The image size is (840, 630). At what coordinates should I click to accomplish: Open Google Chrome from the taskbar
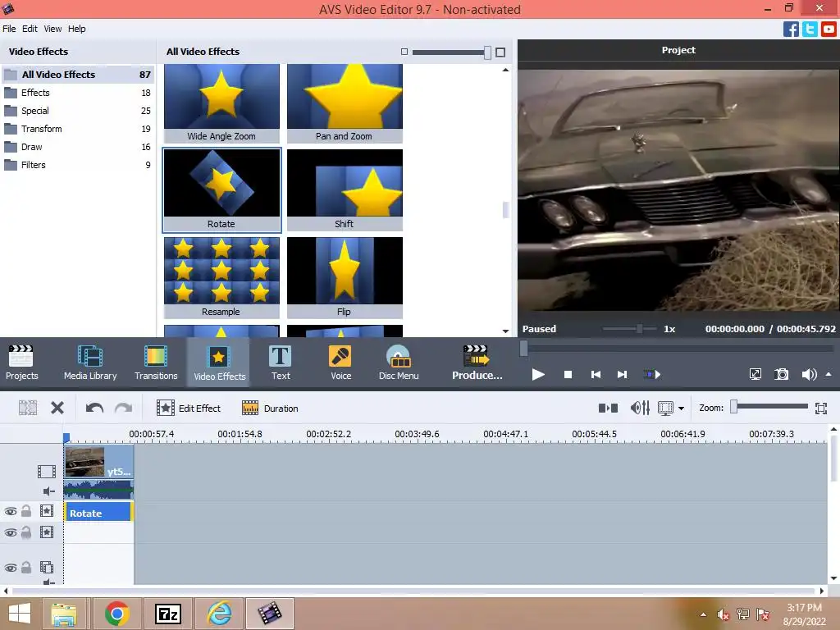click(116, 614)
